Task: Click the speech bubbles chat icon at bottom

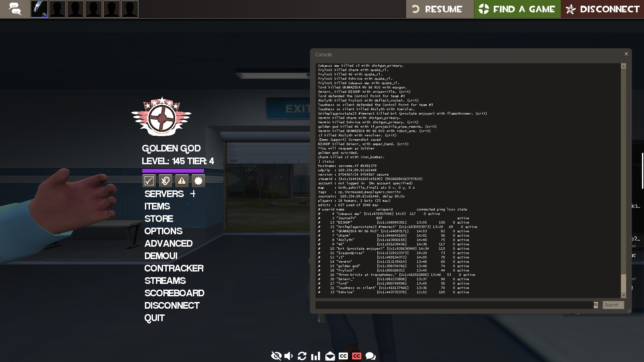Action: tap(371, 356)
